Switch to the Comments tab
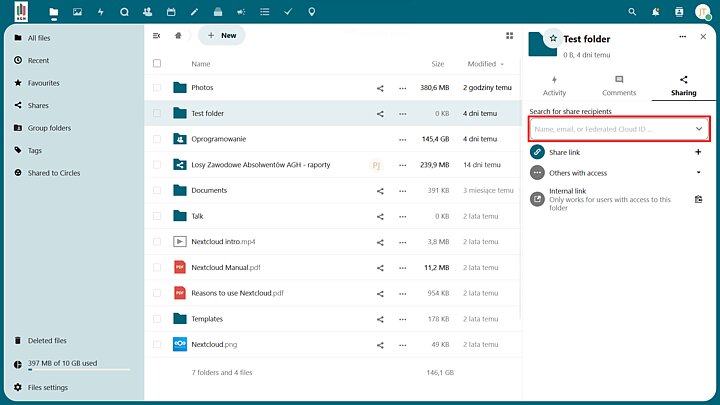This screenshot has height=405, width=720. 619,86
